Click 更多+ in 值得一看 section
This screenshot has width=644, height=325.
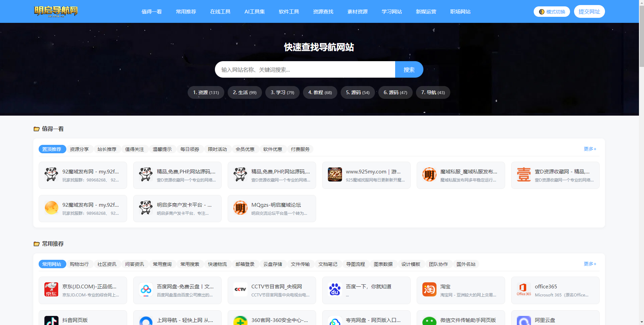tap(590, 149)
